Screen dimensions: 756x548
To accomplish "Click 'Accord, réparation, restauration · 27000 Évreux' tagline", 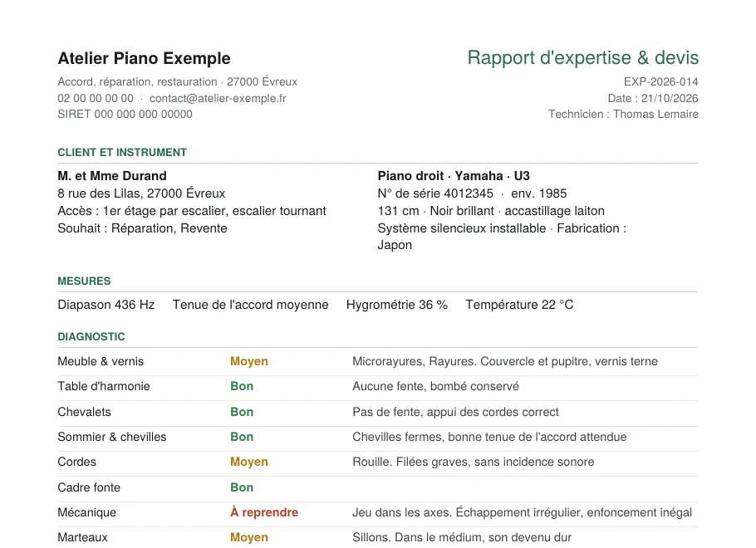I will pyautogui.click(x=178, y=82).
